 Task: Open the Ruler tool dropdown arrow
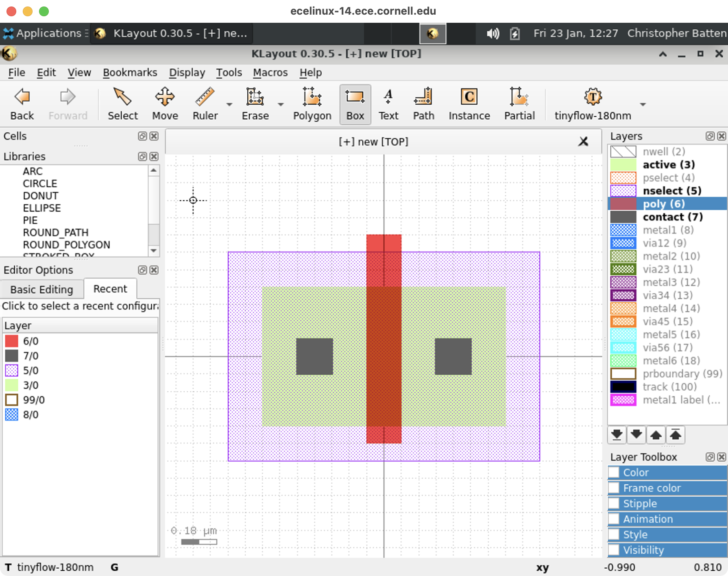(229, 105)
